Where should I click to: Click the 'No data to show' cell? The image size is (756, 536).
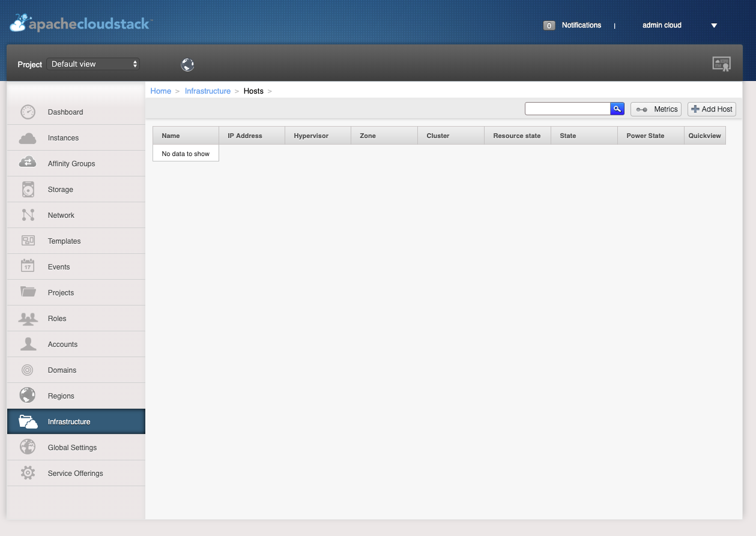[x=186, y=154]
